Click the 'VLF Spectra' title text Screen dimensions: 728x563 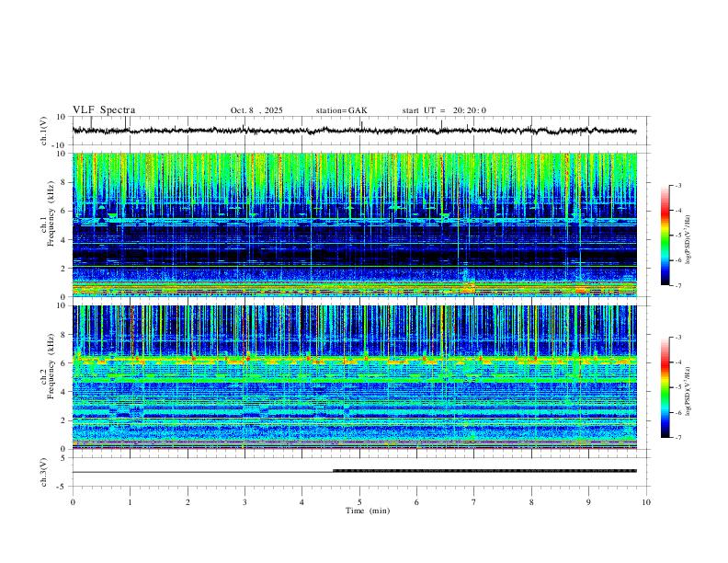pos(104,110)
